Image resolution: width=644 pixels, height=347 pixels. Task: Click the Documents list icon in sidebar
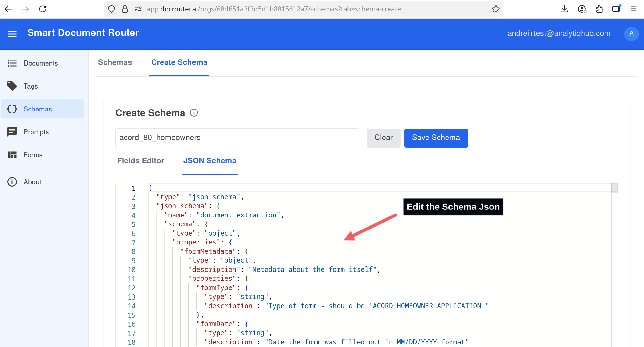(x=12, y=63)
